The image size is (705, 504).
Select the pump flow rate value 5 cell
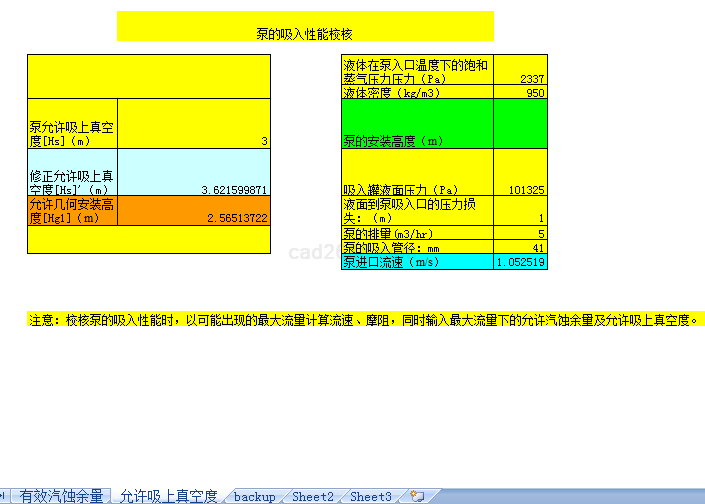tap(520, 233)
